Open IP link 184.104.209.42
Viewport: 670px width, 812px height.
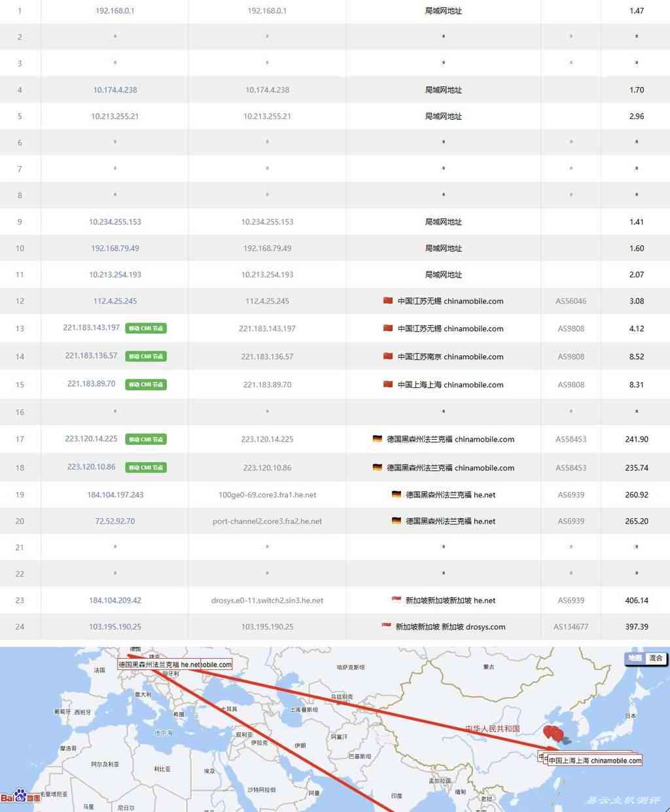pos(115,600)
